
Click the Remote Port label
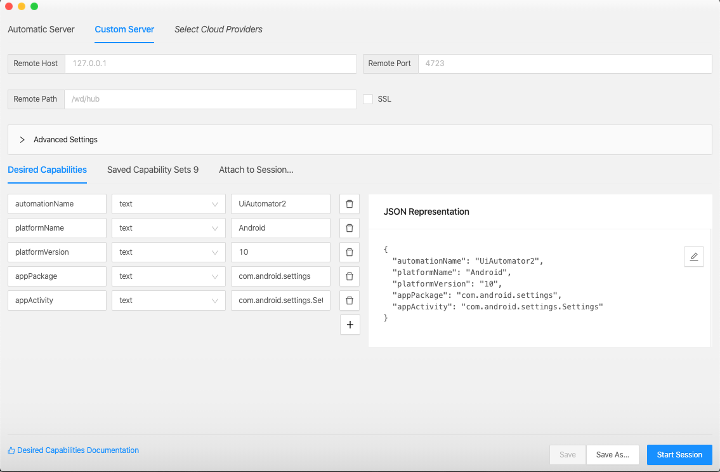(390, 63)
